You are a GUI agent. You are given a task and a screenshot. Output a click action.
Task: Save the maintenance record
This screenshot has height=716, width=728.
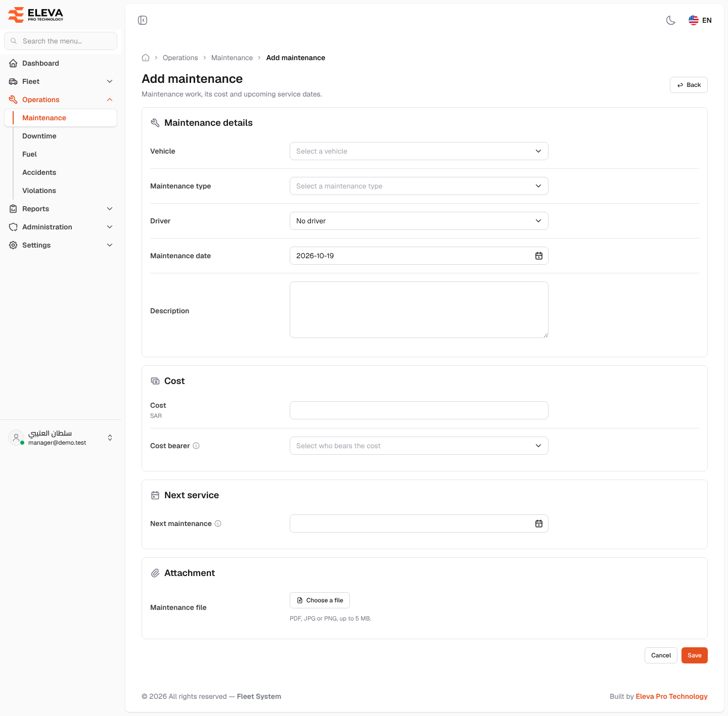(695, 655)
